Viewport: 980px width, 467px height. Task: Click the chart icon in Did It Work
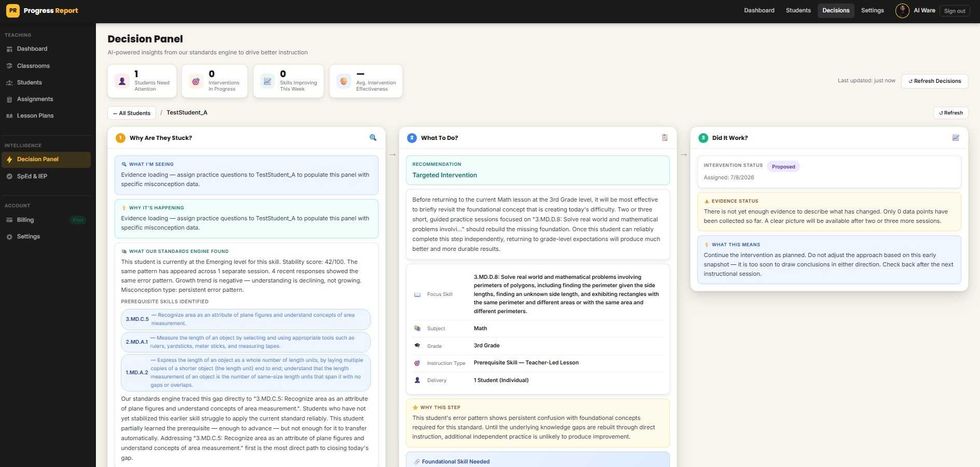956,138
